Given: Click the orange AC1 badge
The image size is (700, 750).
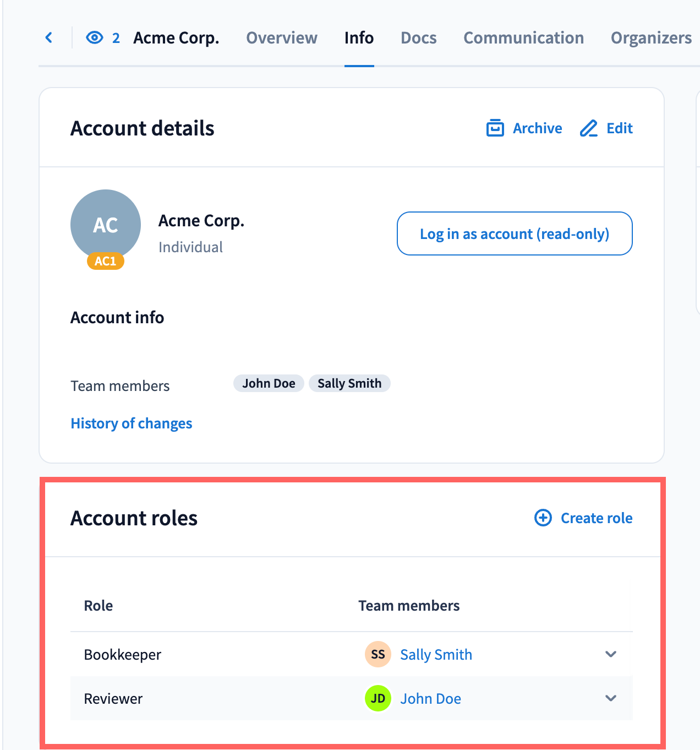Looking at the screenshot, I should click(106, 261).
